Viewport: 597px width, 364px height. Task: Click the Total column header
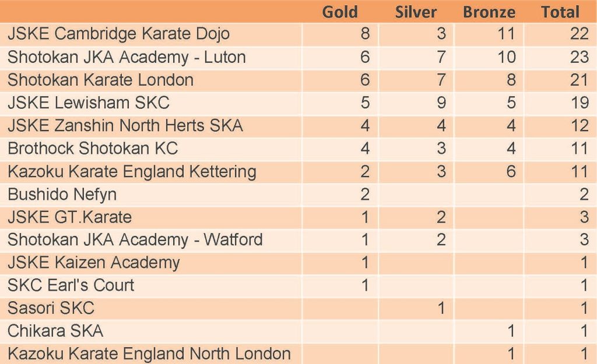(x=560, y=12)
